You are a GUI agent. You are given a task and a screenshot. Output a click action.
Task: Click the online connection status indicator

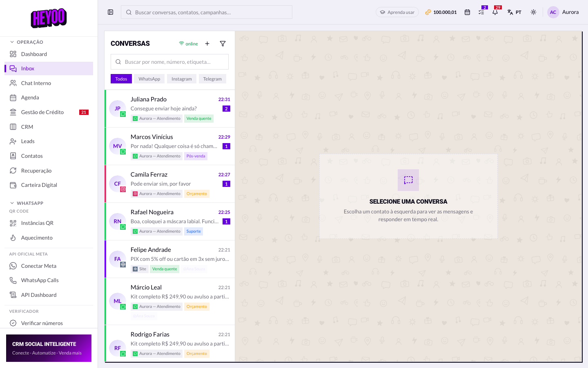tap(188, 44)
